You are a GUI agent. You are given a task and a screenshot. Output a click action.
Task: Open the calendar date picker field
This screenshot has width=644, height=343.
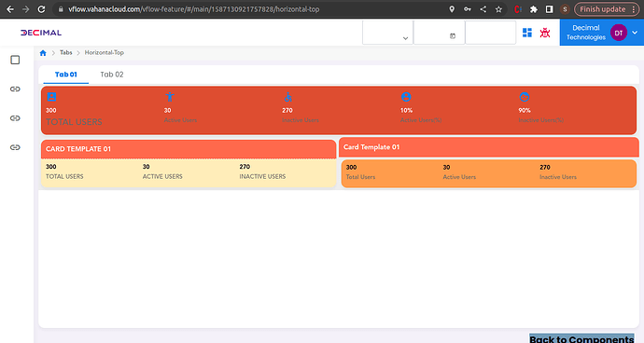click(x=439, y=33)
